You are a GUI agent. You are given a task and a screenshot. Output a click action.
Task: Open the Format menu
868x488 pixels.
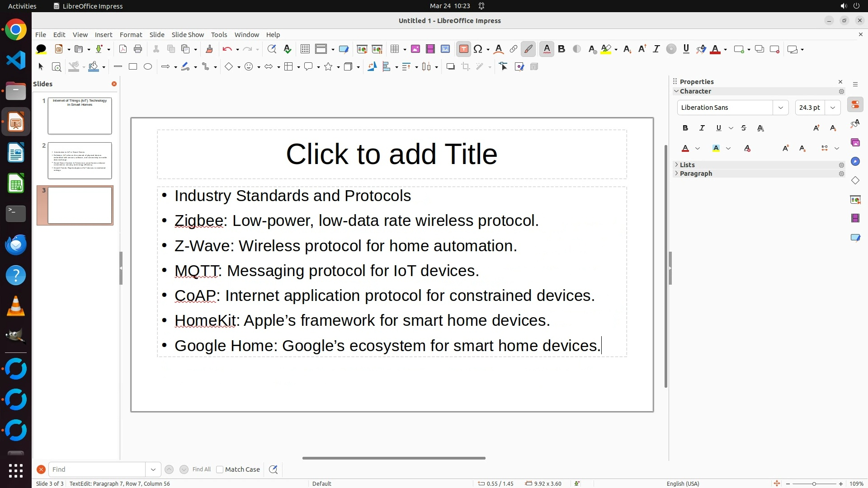tap(131, 35)
